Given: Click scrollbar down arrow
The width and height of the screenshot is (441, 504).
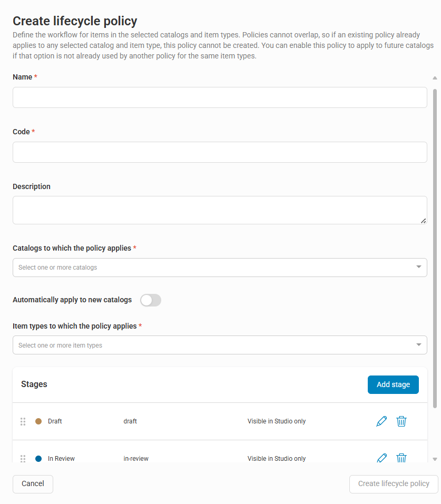Looking at the screenshot, I should 435,459.
